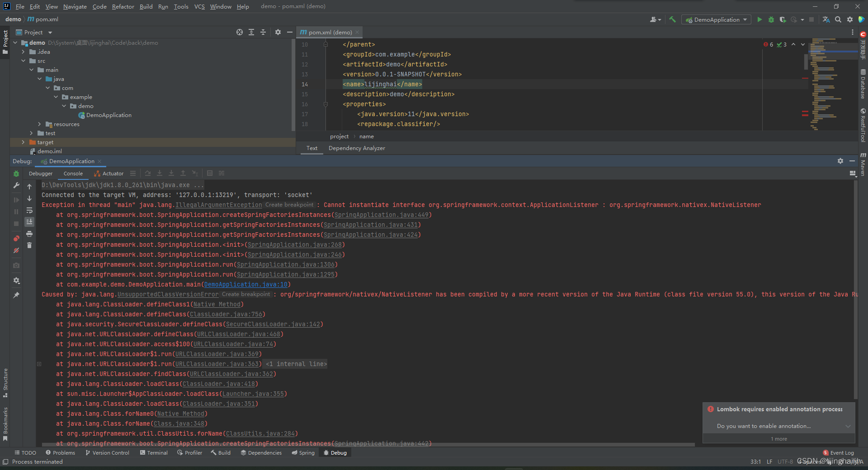Open DemoApplication run configuration dropdown

[717, 19]
